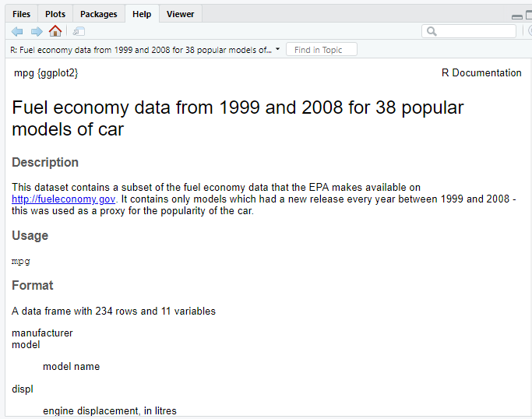Click the 'manufacturer' variable name
The width and height of the screenshot is (532, 419).
coord(42,333)
